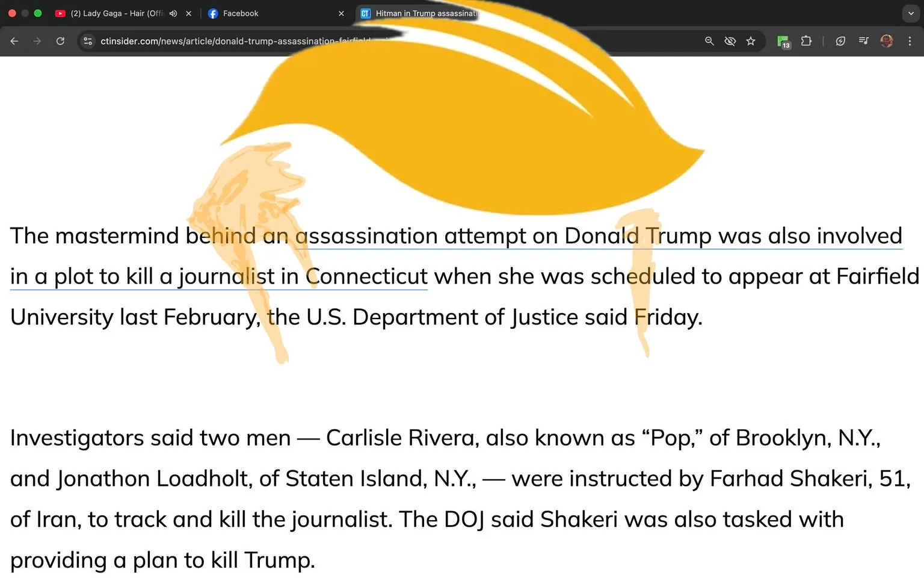Click the site info icon before the URL
The image size is (924, 578).
pos(87,41)
